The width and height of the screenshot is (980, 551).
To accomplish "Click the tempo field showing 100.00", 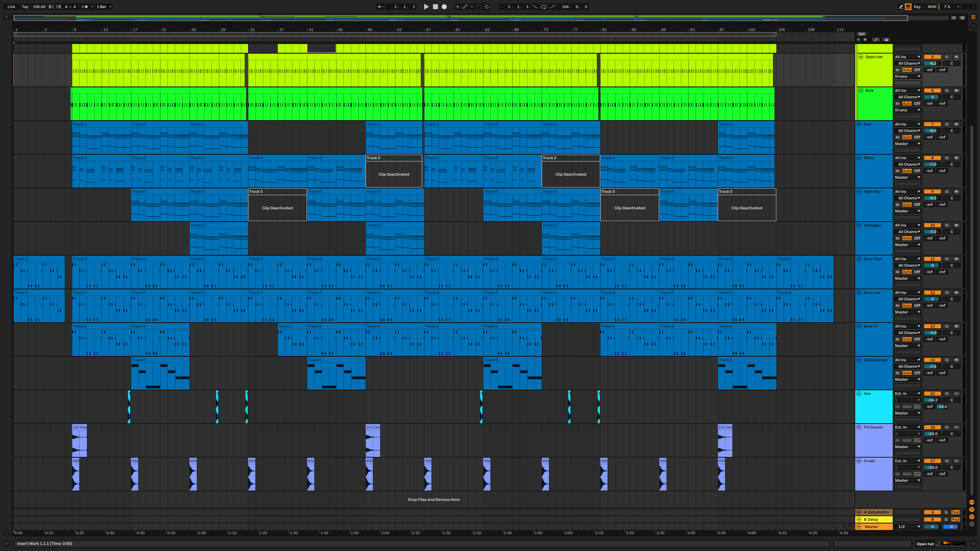I will [39, 7].
